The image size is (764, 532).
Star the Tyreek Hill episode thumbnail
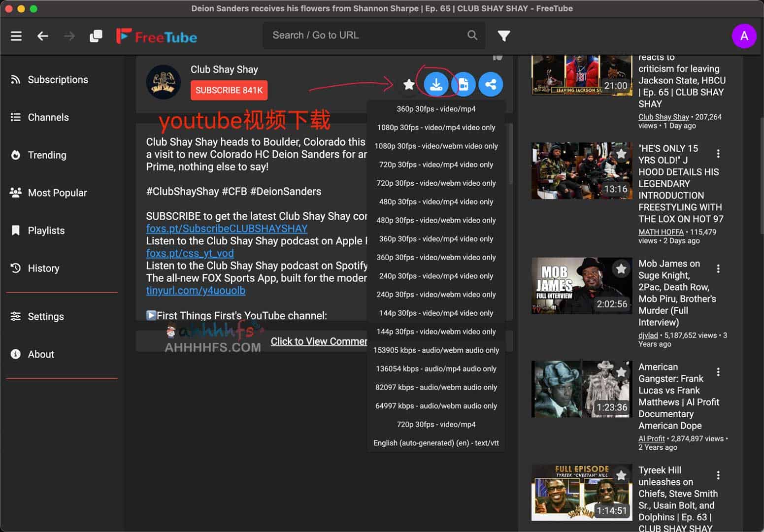coord(621,475)
